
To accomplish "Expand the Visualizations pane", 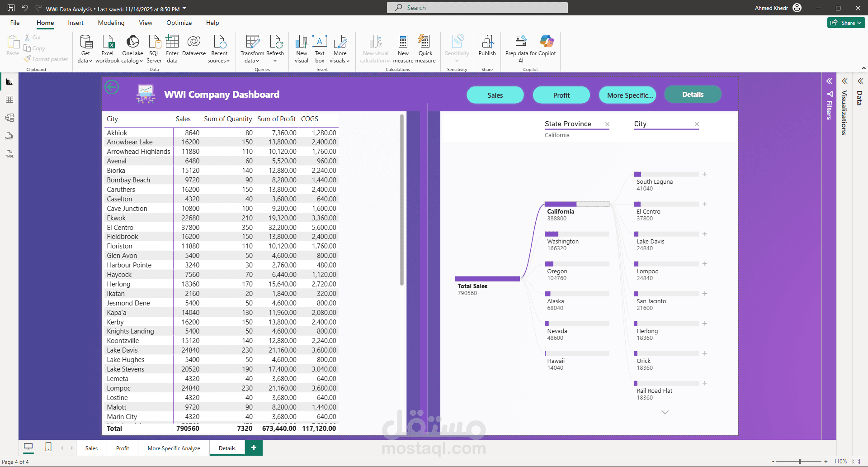I will coord(844,81).
